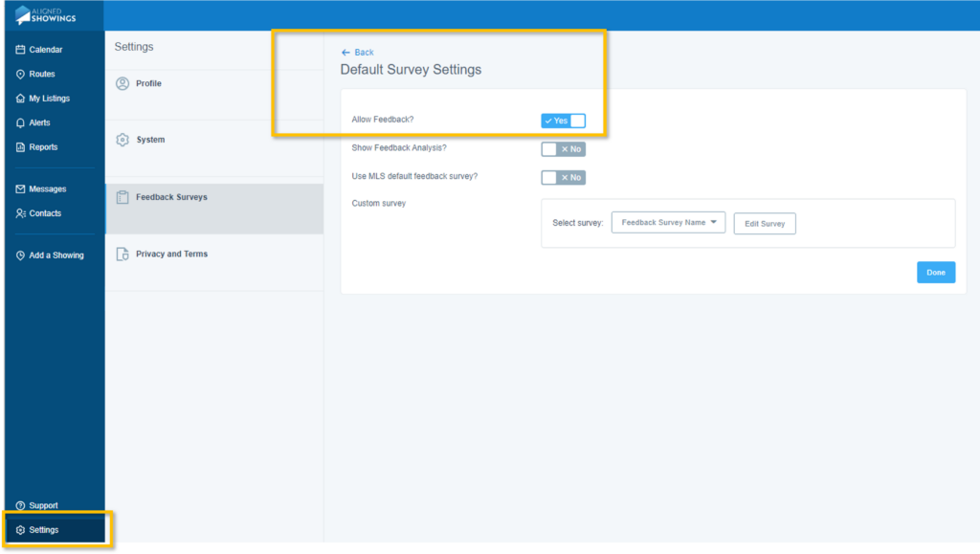
Task: Click the My Listings house icon
Action: pos(21,99)
